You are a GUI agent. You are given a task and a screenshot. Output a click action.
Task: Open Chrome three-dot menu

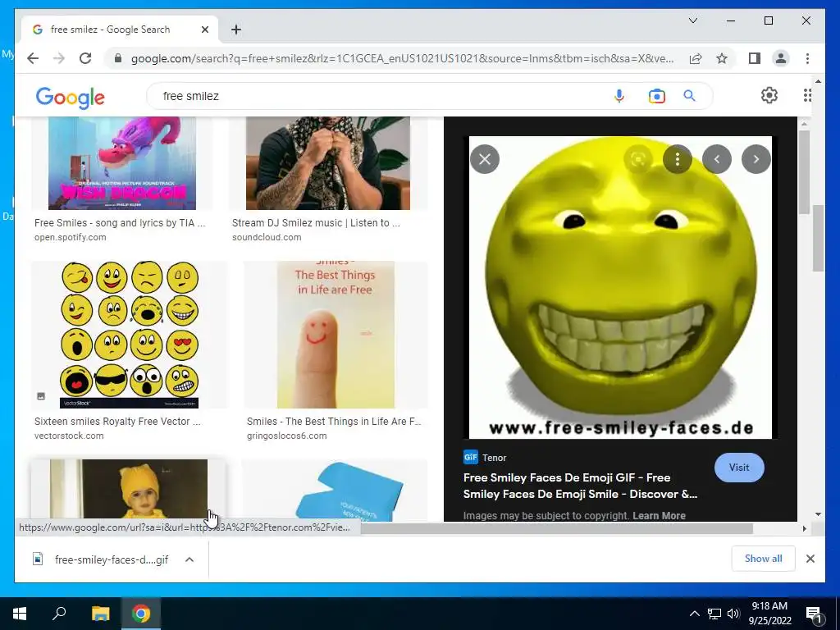coord(807,58)
